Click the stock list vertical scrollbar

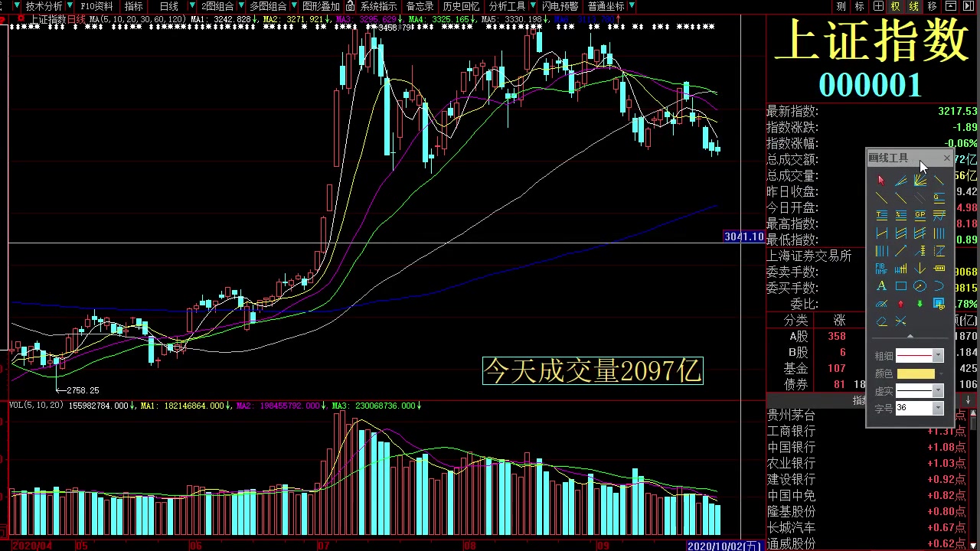tap(974, 478)
